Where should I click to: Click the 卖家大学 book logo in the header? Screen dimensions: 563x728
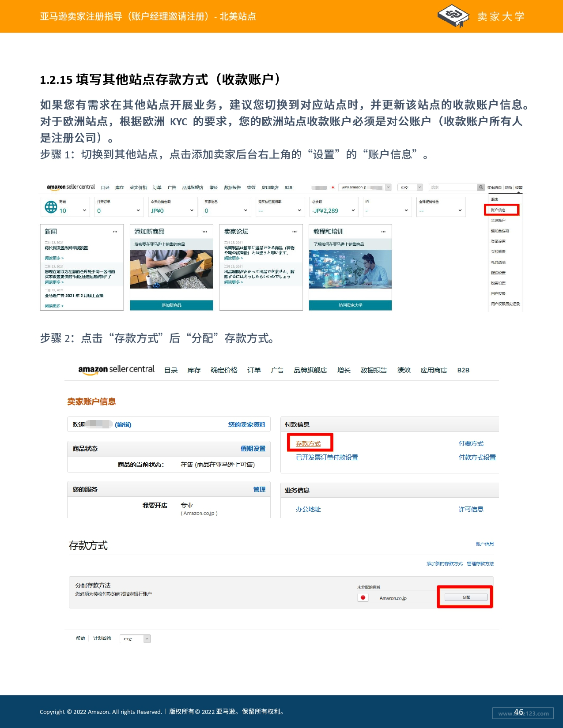pos(453,16)
